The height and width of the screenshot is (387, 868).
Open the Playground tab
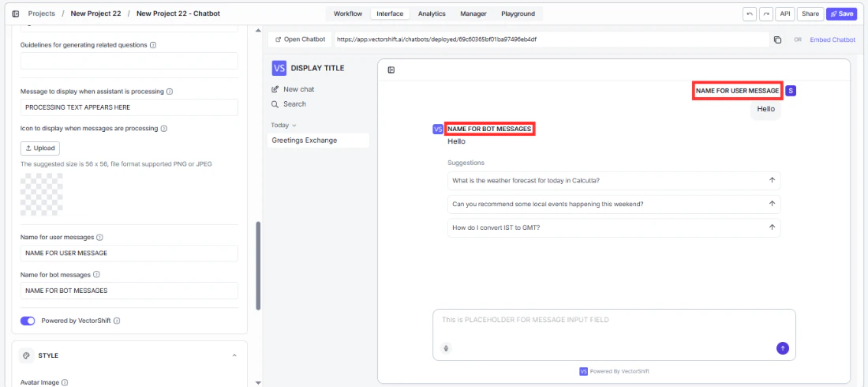[518, 14]
